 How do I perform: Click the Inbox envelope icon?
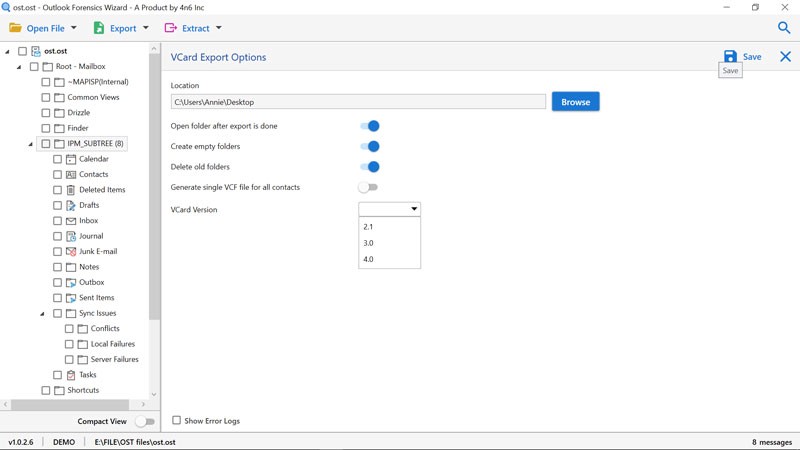pos(71,221)
